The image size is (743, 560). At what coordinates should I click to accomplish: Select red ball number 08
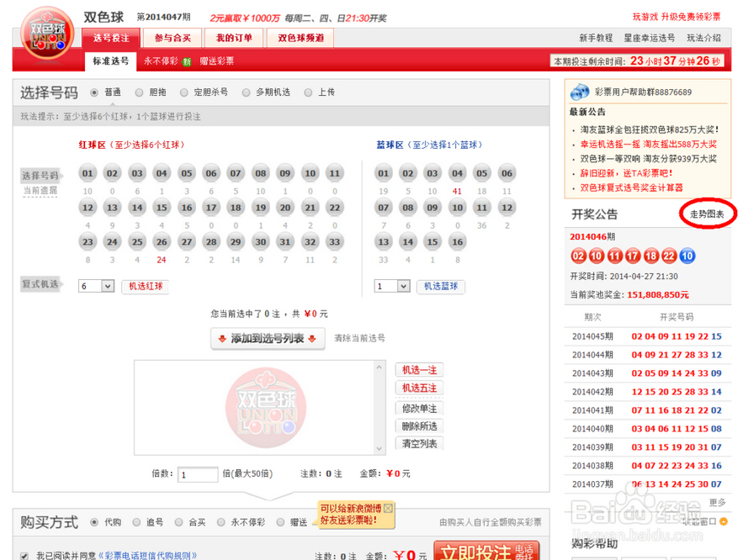[261, 173]
